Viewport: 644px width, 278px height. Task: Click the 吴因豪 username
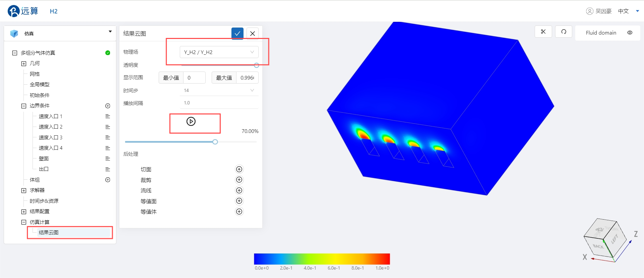(x=603, y=11)
